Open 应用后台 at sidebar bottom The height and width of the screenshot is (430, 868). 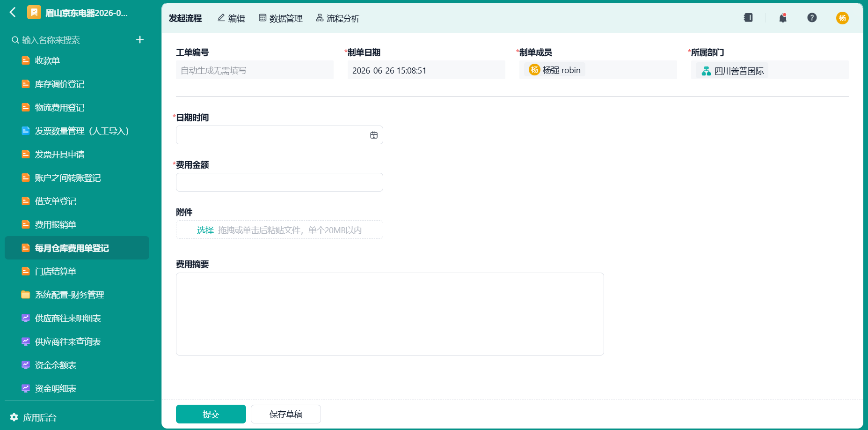pos(33,417)
